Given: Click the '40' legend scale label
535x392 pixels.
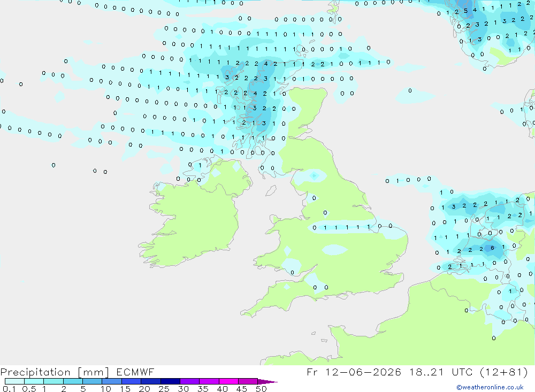Looking at the screenshot, I should (222, 389).
